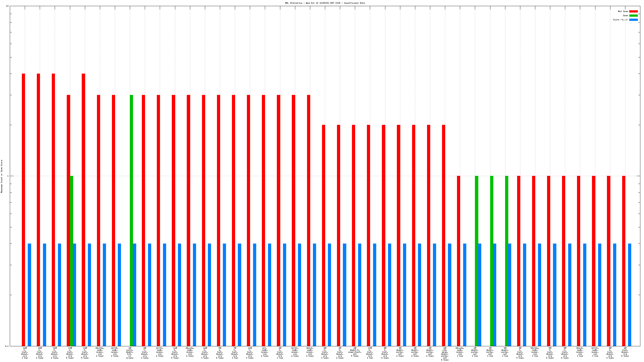Click the x-axis label dnsbl-3.uceprotect.net 4 hops

355,352
